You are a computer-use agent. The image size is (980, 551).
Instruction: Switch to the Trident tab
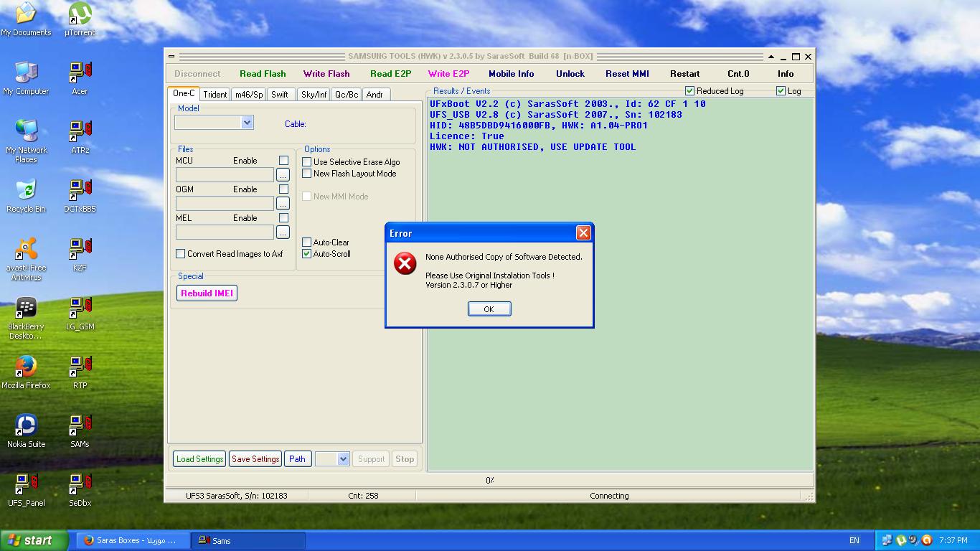pyautogui.click(x=215, y=95)
